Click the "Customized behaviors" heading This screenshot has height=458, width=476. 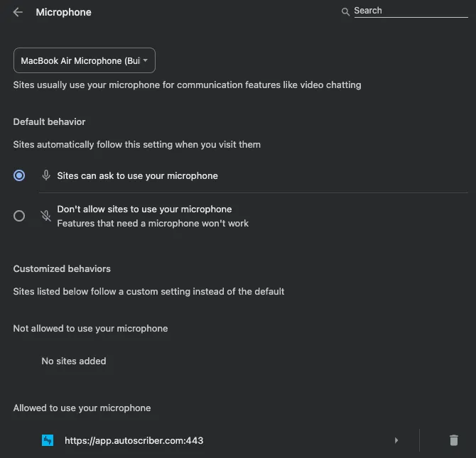[x=62, y=268]
